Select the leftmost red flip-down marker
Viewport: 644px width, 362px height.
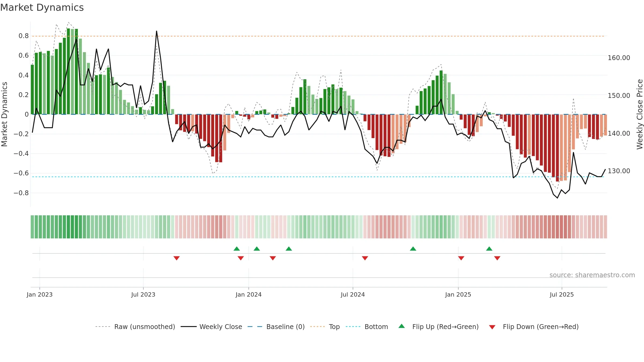click(x=177, y=258)
